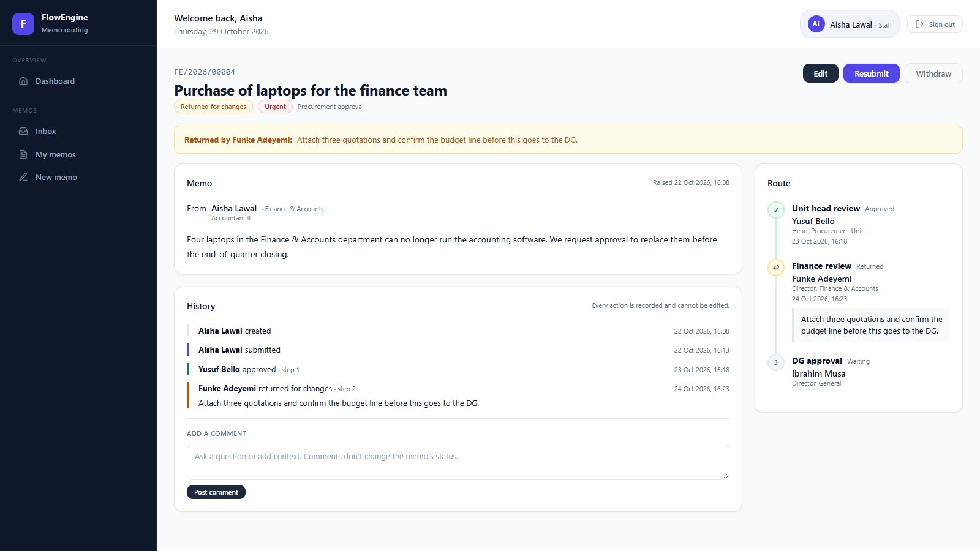
Task: Open Dashboard via its home icon
Action: [x=23, y=81]
